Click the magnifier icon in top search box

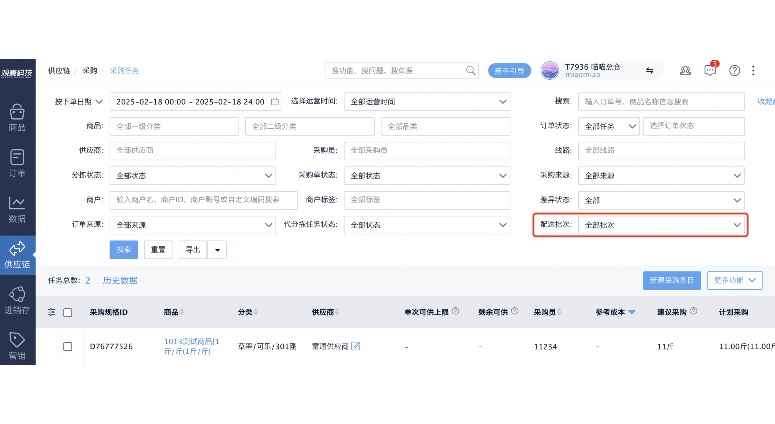click(471, 71)
